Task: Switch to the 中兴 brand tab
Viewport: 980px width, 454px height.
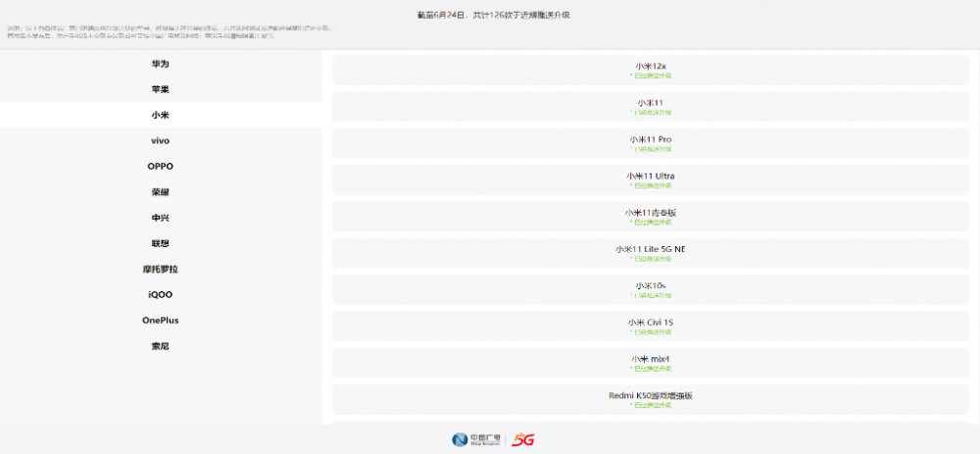Action: pos(161,218)
